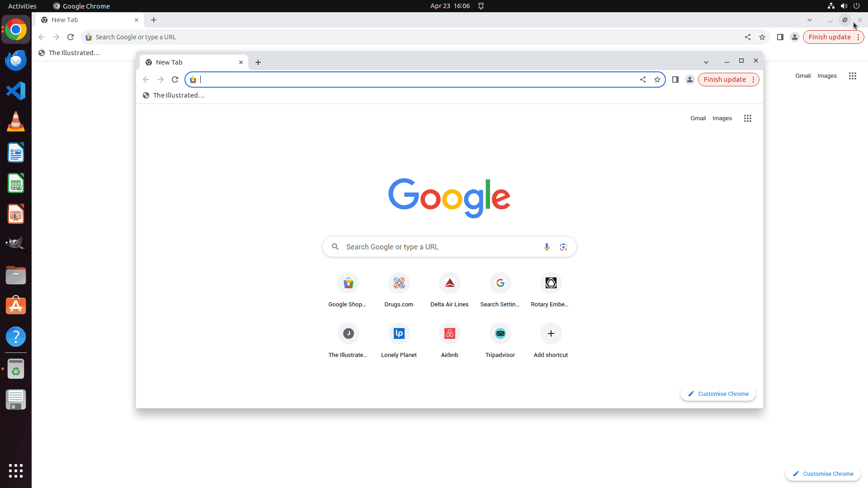Expand the inner window's tab list chevron
The image size is (868, 488).
point(706,62)
